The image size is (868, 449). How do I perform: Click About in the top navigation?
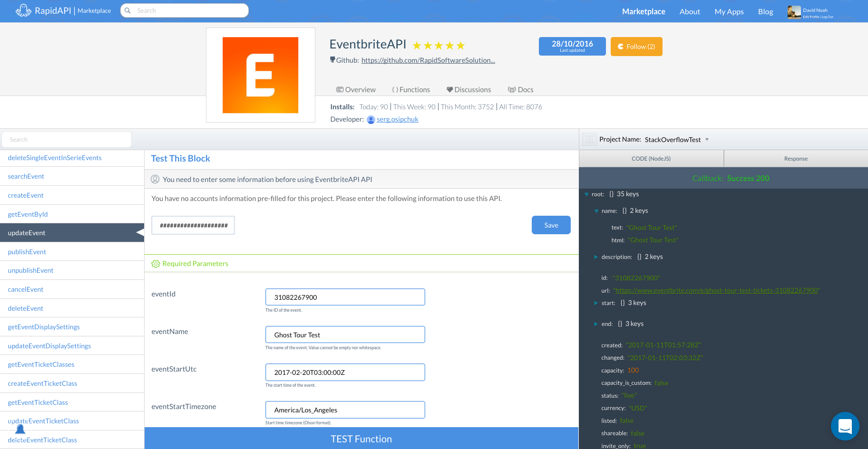click(x=690, y=11)
